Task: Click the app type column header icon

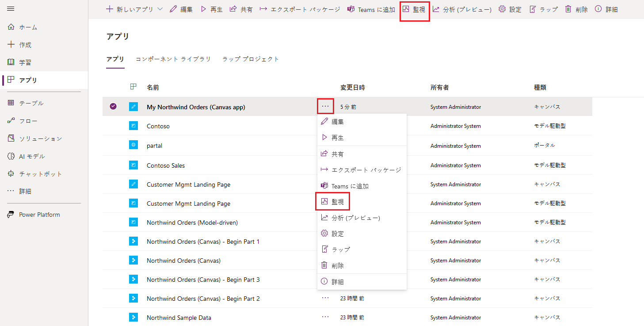Action: (x=133, y=87)
